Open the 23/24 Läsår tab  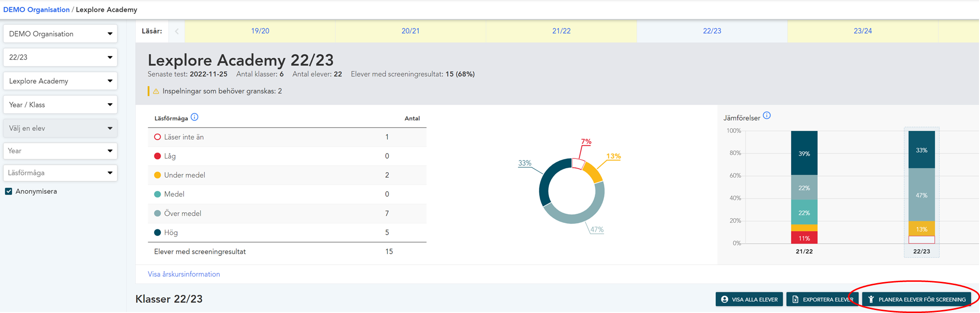point(863,31)
